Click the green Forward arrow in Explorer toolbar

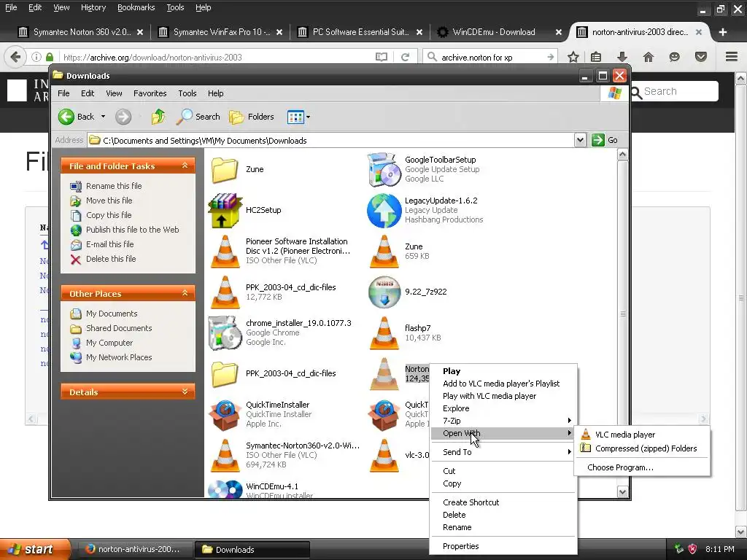tap(123, 117)
